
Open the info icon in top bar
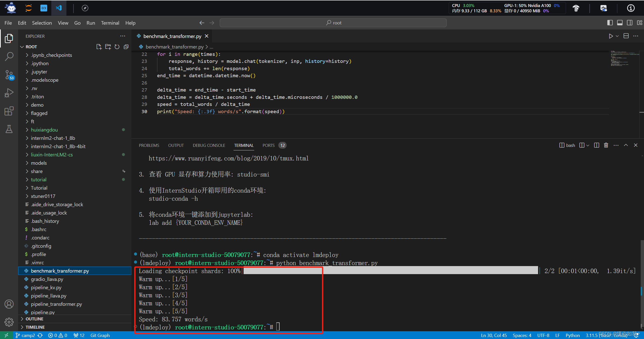[631, 8]
